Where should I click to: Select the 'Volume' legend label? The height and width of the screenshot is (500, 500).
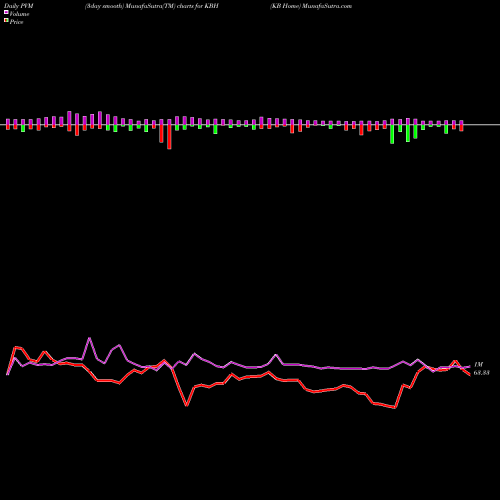(19, 14)
